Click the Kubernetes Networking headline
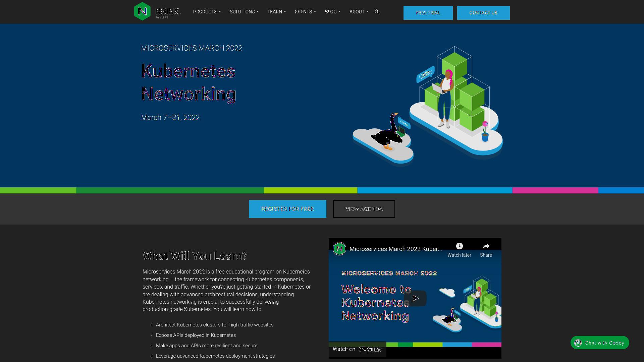644x362 pixels. coord(189,82)
